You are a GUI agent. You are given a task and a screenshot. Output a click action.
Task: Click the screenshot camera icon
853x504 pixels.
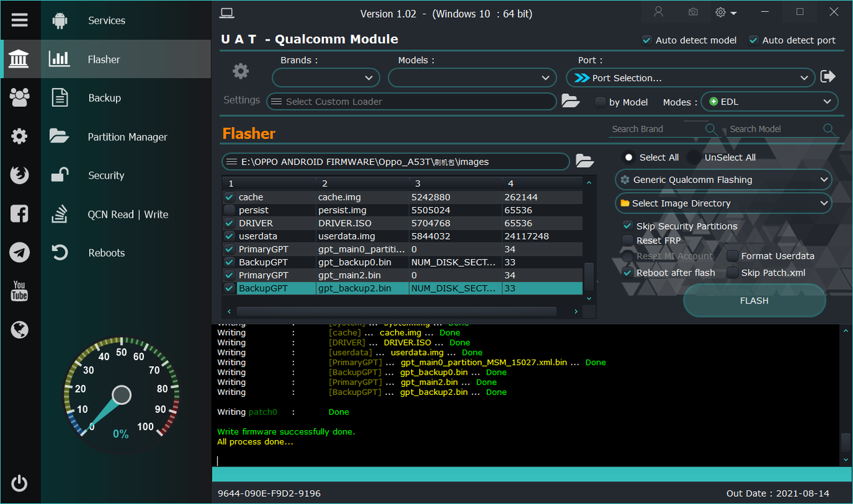[x=694, y=13]
